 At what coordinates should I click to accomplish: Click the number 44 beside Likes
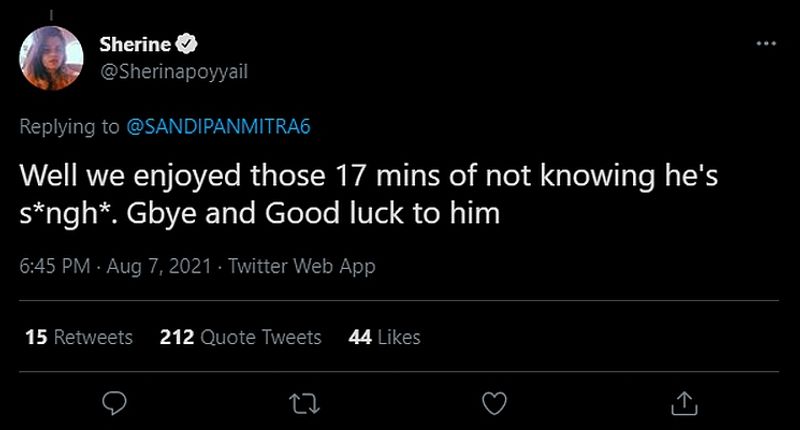(360, 337)
